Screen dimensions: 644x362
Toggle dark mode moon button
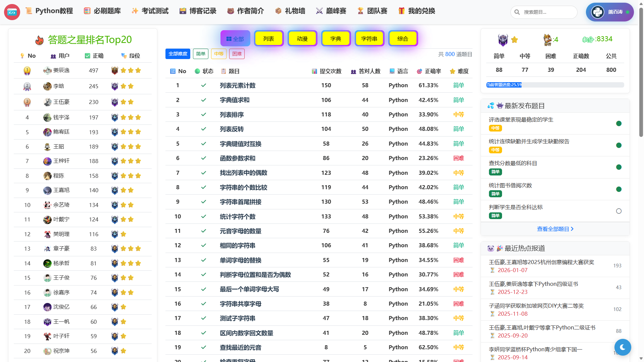(623, 347)
